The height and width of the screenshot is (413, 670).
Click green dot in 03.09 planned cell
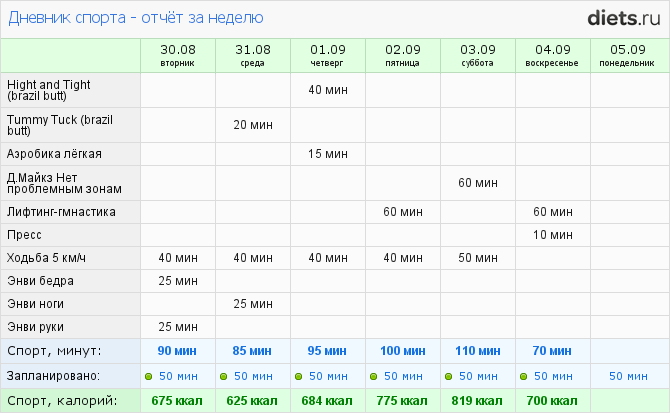click(x=448, y=376)
